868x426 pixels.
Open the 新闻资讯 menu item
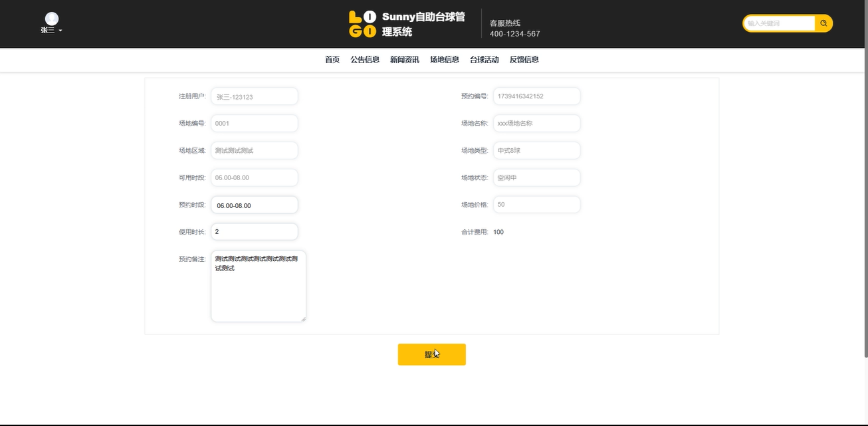(405, 60)
